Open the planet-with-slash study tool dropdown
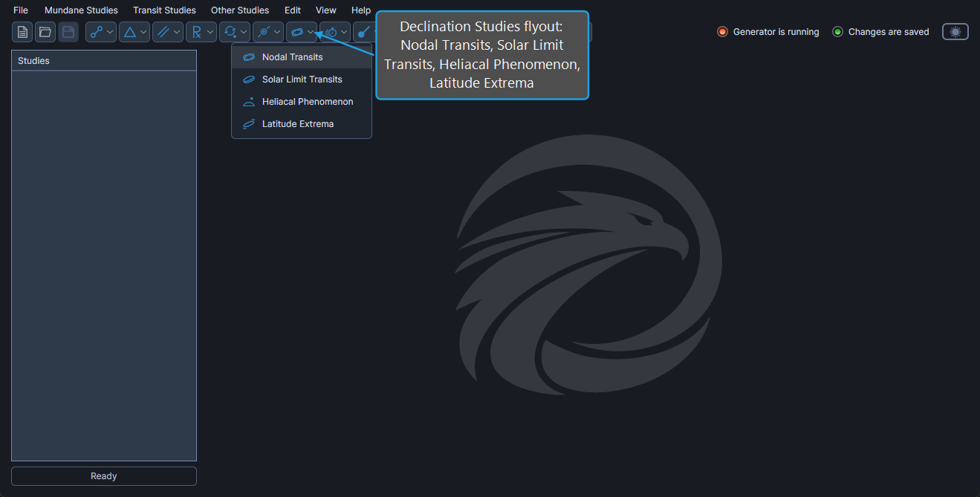 [x=268, y=32]
